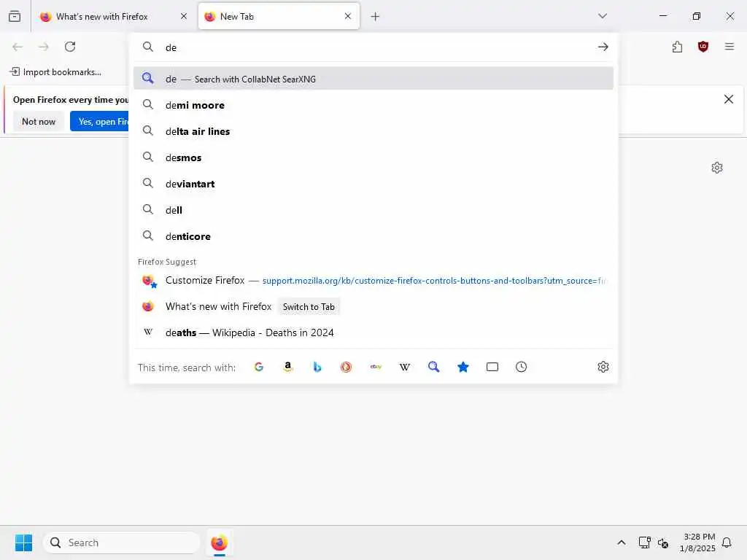747x560 pixels.
Task: Open clock showing 3:28 PM
Action: 697,542
